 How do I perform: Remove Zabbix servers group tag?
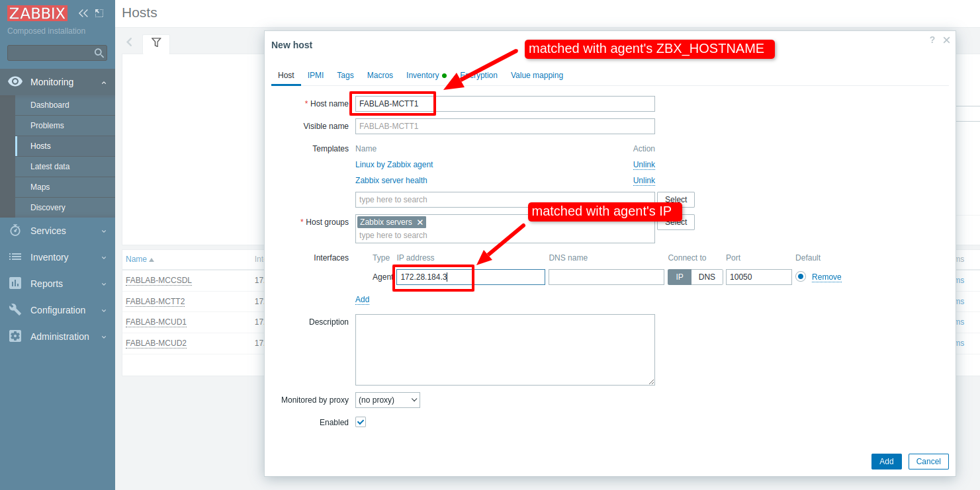(420, 222)
